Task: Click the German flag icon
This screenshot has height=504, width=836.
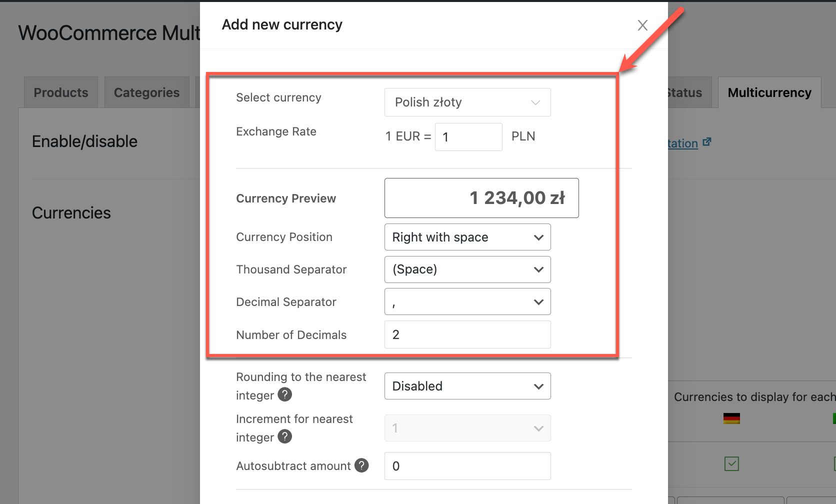Action: pyautogui.click(x=731, y=418)
